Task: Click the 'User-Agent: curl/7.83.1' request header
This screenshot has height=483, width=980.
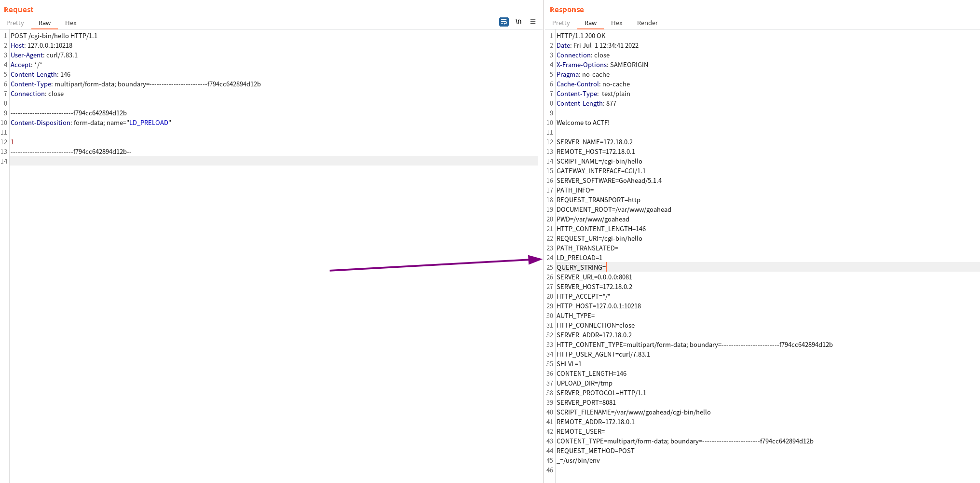Action: pos(44,55)
